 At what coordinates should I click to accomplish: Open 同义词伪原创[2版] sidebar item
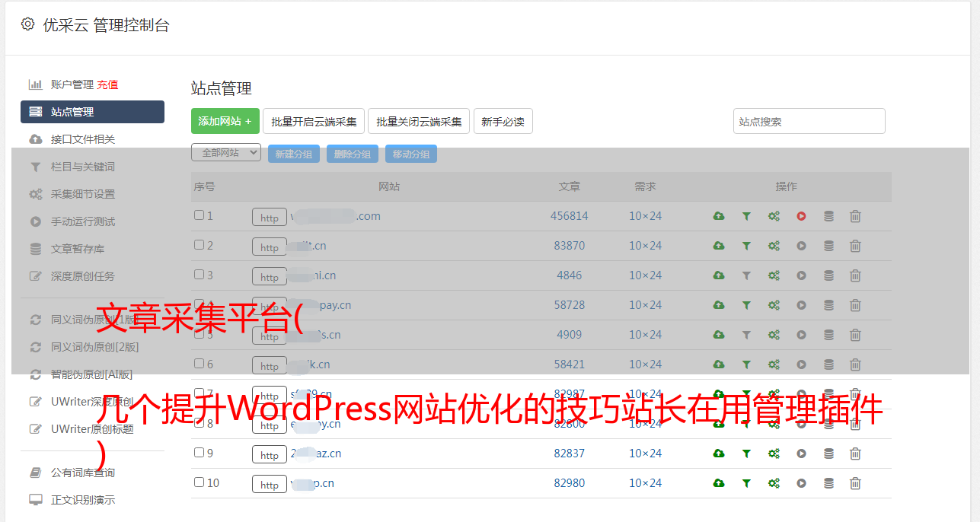pyautogui.click(x=94, y=347)
